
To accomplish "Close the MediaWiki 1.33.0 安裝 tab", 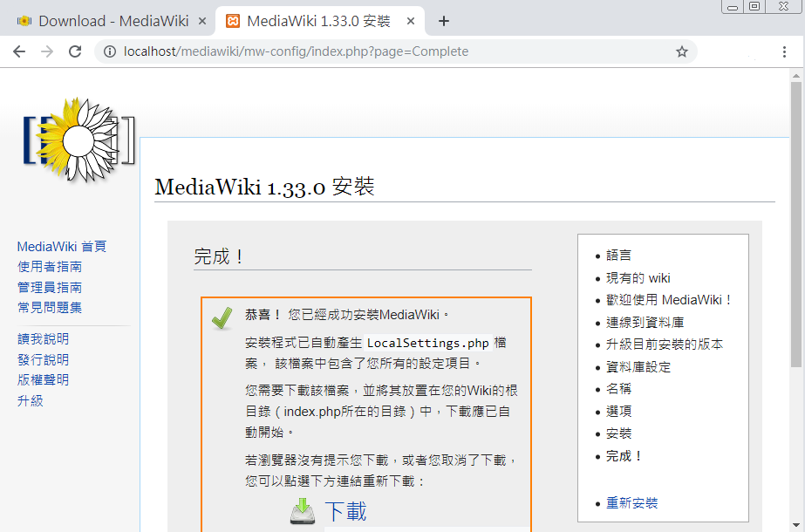I will tap(411, 21).
